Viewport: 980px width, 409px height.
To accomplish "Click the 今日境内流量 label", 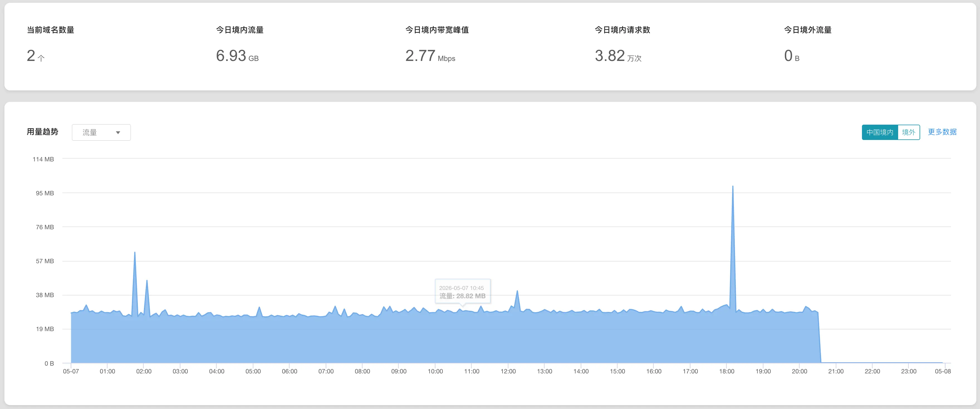I will (240, 30).
